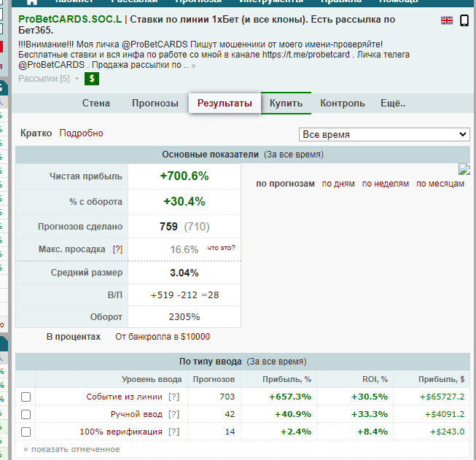This screenshot has width=476, height=460.
Task: Click the green dollar sign icon
Action: point(92,79)
